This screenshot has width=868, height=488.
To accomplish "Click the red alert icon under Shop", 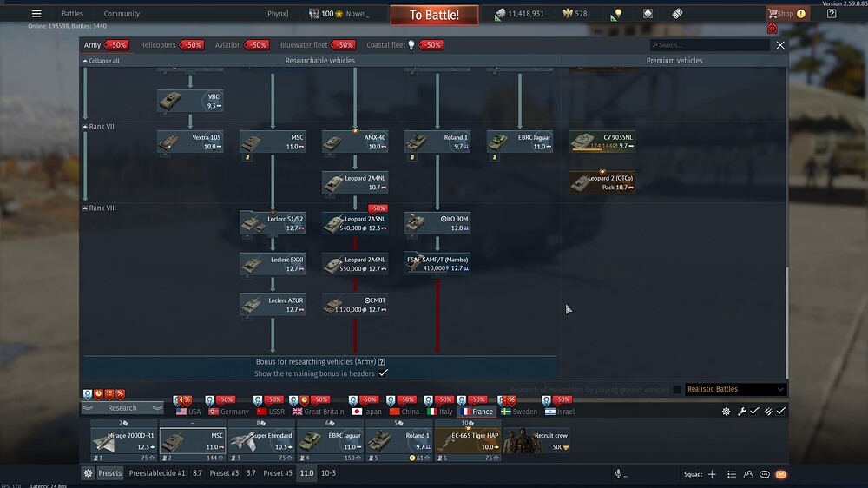I will click(773, 28).
